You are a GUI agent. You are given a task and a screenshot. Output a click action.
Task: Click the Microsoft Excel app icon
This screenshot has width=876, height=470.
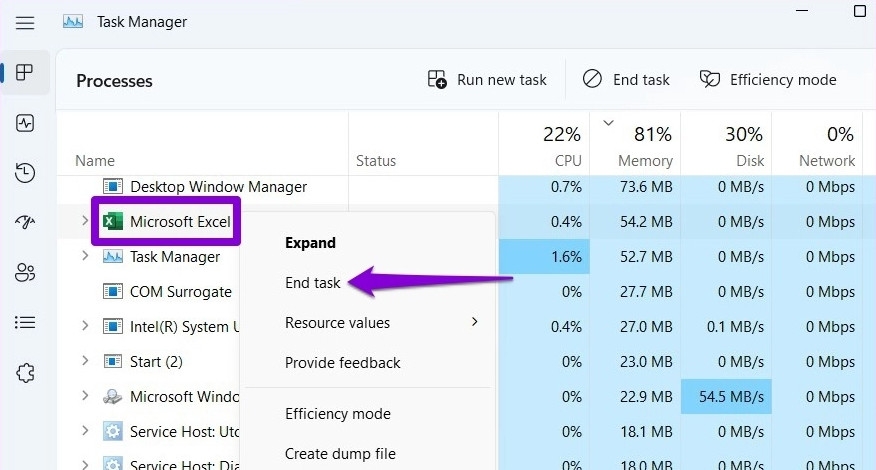click(113, 222)
